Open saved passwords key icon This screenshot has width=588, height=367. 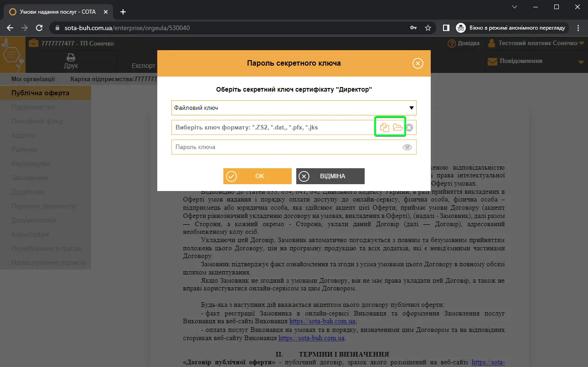coord(413,28)
